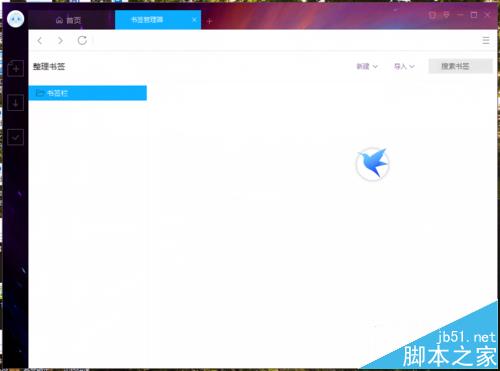500x371 pixels.
Task: Expand the 新建 dropdown
Action: click(367, 66)
